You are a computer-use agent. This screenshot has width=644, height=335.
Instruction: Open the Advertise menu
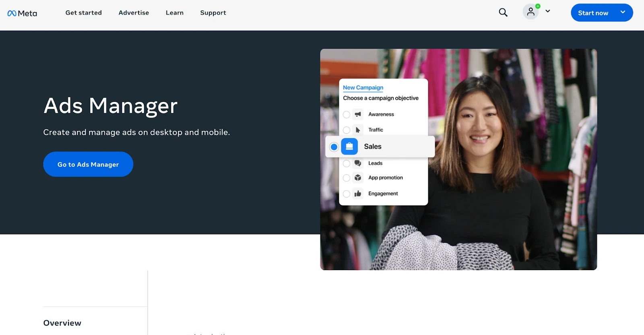point(134,13)
